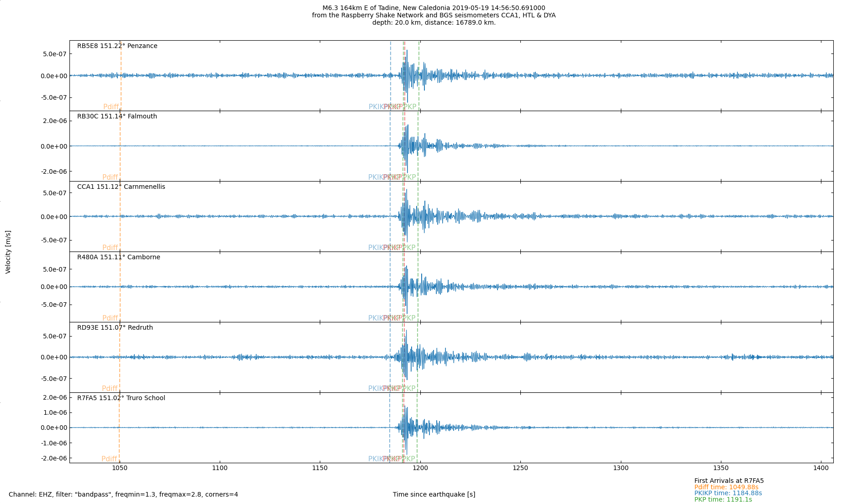Select the orange "Pdiff" label in the Camborne panel

[110, 318]
